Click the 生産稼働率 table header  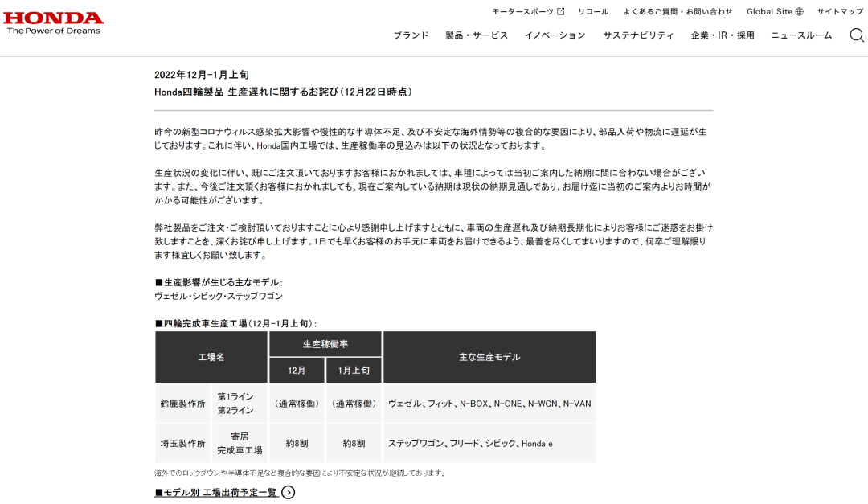click(325, 344)
